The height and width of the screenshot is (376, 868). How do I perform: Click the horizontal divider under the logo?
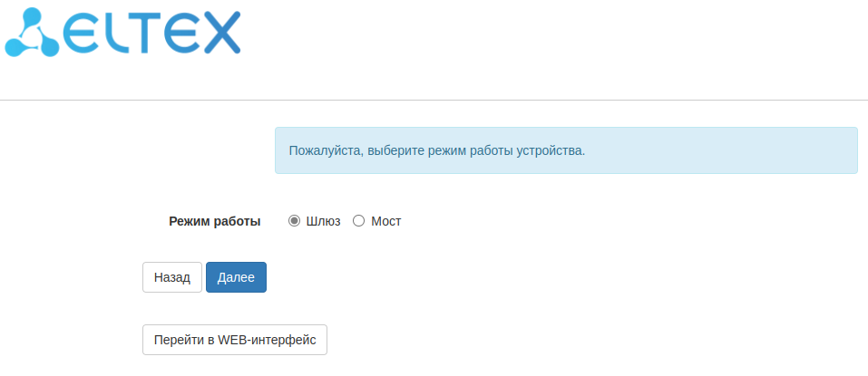pos(434,100)
